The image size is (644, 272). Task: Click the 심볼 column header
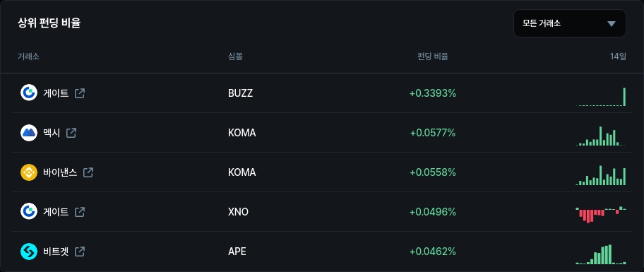235,57
